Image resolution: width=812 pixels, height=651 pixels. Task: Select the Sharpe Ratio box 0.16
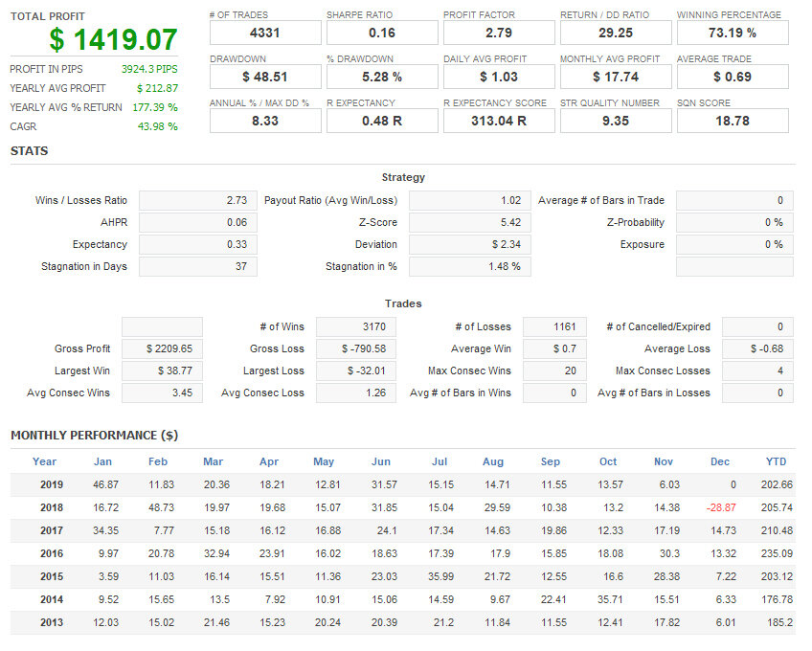[x=382, y=33]
